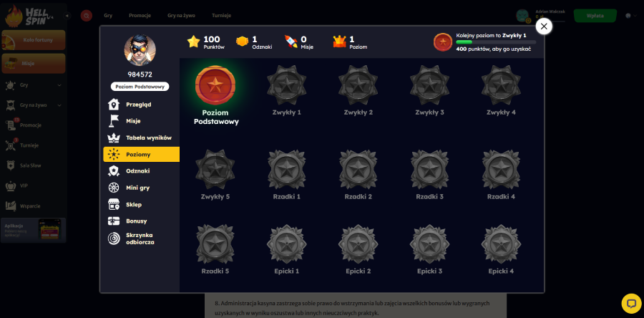644x318 pixels.
Task: Open Mini gry wheel icon
Action: point(114,188)
